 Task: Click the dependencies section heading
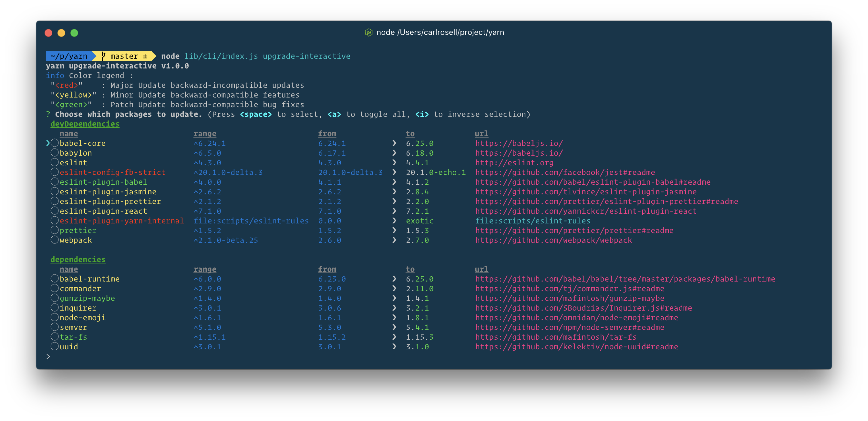click(x=78, y=259)
